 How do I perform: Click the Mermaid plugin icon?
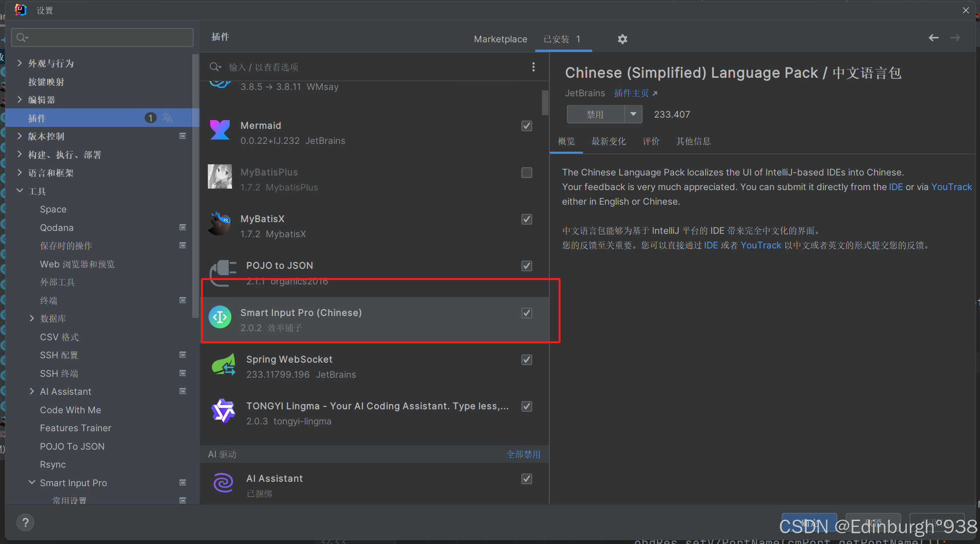tap(220, 130)
